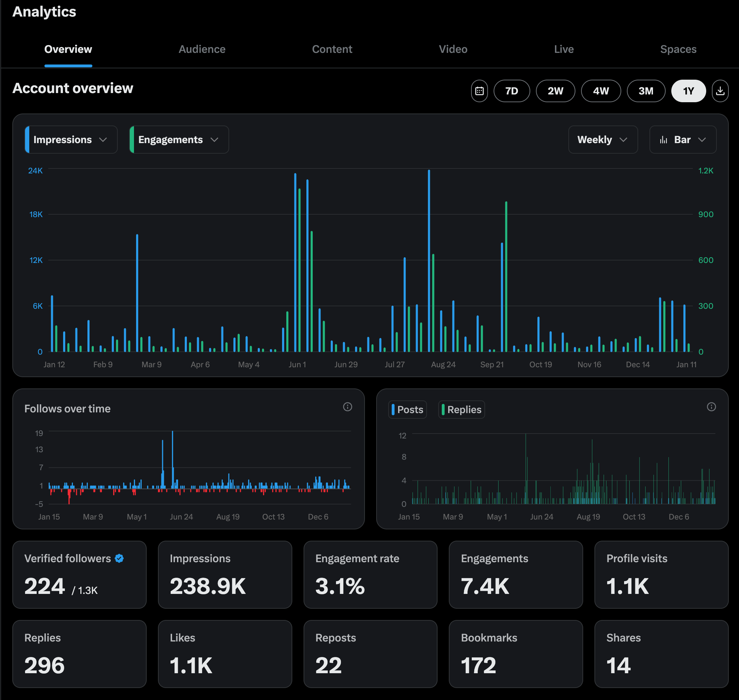Viewport: 739px width, 700px height.
Task: Open the Engagement rate 3.1% card
Action: [370, 575]
